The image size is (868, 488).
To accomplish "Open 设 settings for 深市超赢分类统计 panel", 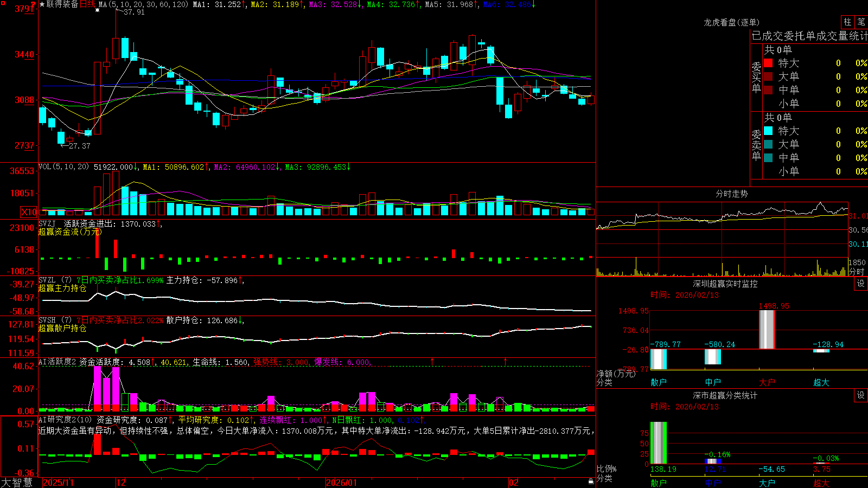I will (861, 395).
